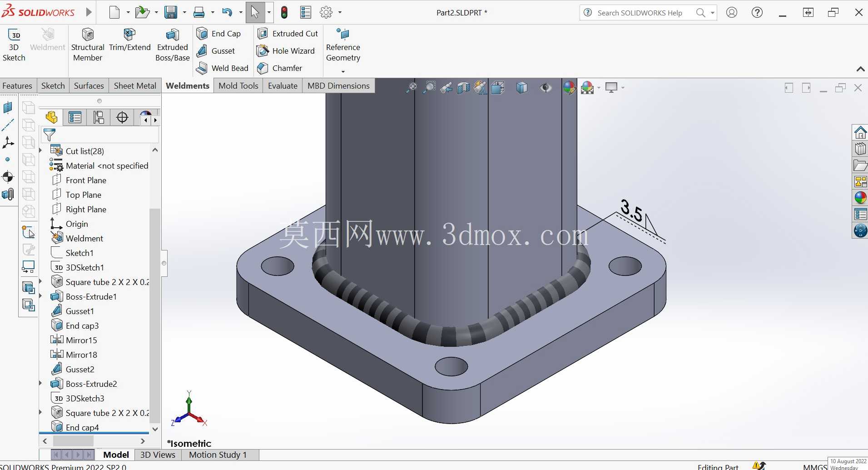868x470 pixels.
Task: Start the Weld Bead command
Action: pyautogui.click(x=223, y=68)
